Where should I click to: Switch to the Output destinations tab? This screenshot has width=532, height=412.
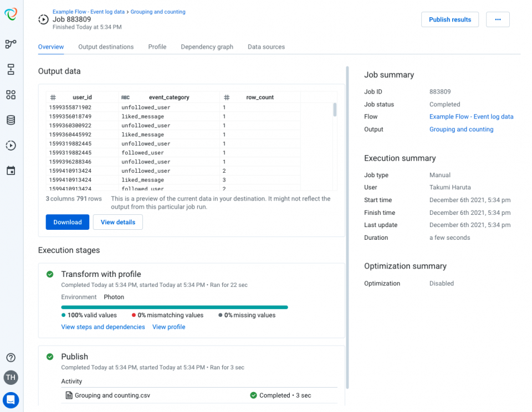[106, 47]
